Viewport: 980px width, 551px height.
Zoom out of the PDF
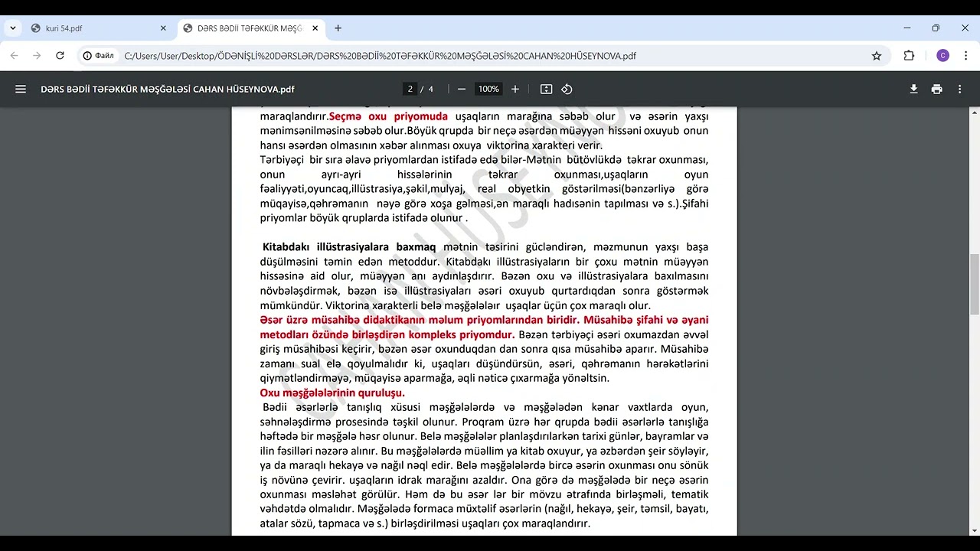click(462, 89)
